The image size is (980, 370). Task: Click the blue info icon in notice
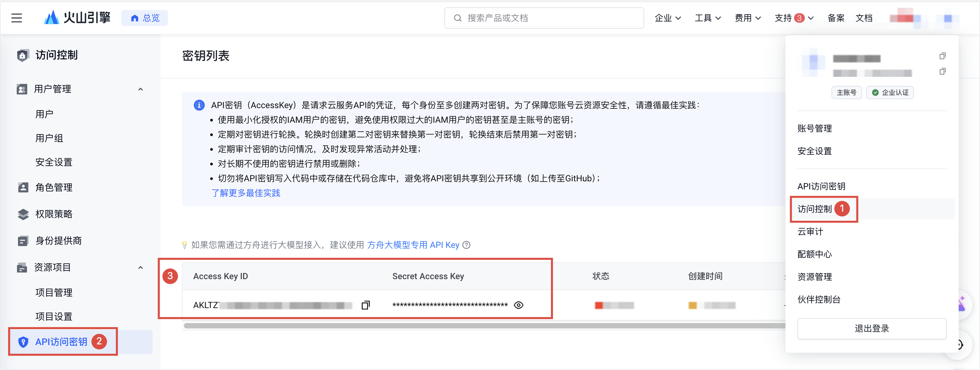click(199, 105)
